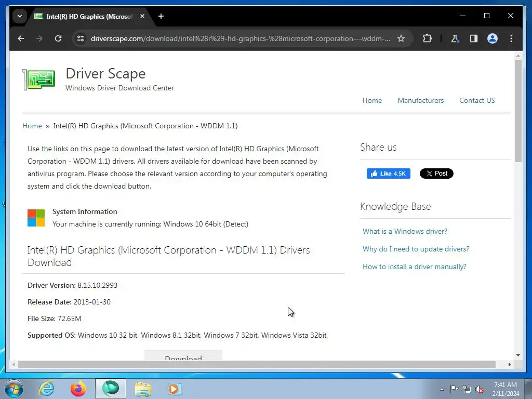This screenshot has width=532, height=399.
Task: Click the Home breadcrumb link
Action: (x=32, y=126)
